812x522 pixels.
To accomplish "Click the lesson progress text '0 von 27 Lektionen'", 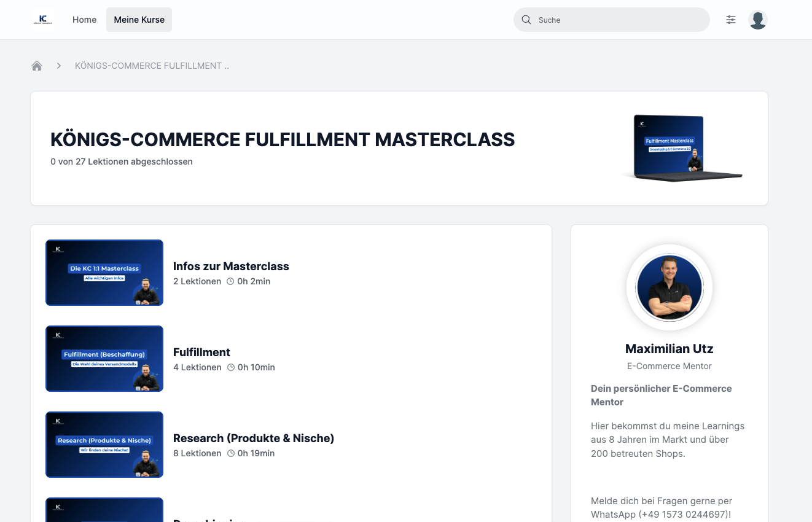I will pos(121,162).
